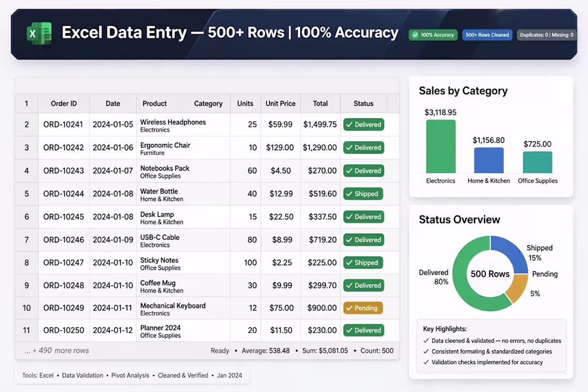
Task: Click the Pivot Analysis footer label
Action: (x=130, y=375)
